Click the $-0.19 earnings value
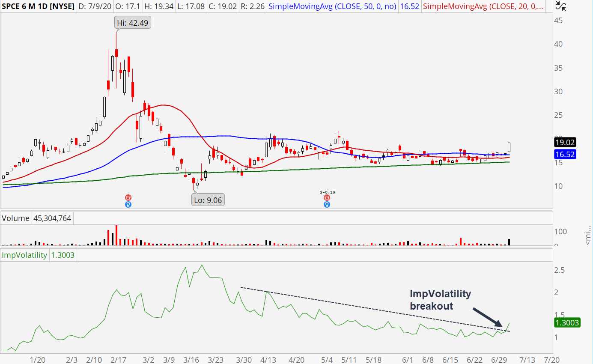Image resolution: width=593 pixels, height=364 pixels. (x=327, y=191)
